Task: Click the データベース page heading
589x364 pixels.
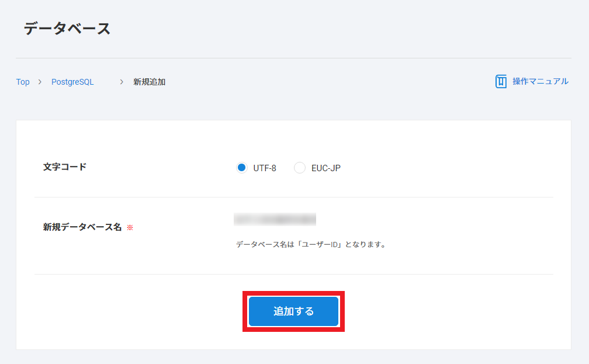Action: coord(67,28)
